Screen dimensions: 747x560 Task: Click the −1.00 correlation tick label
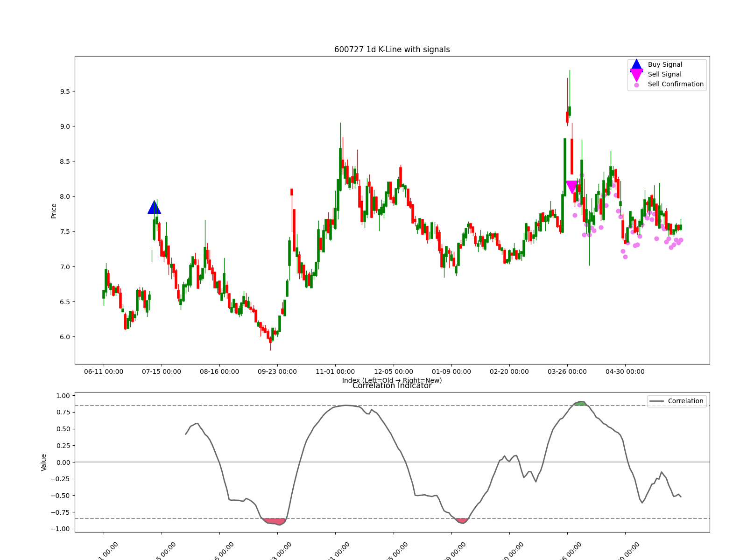pyautogui.click(x=61, y=529)
